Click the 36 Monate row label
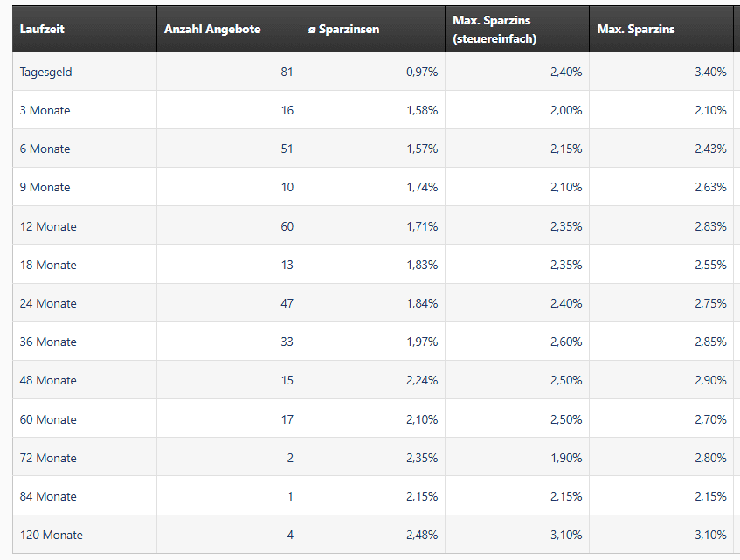The image size is (740, 560). click(x=48, y=342)
